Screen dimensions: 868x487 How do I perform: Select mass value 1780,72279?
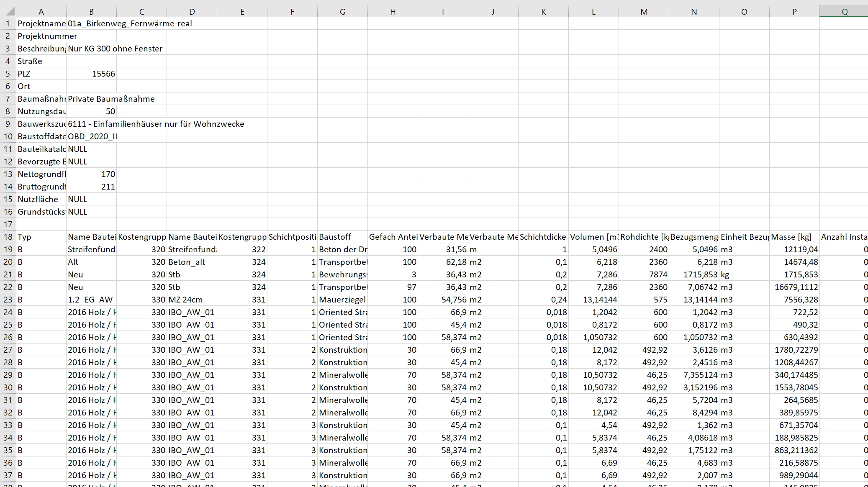[x=794, y=350]
